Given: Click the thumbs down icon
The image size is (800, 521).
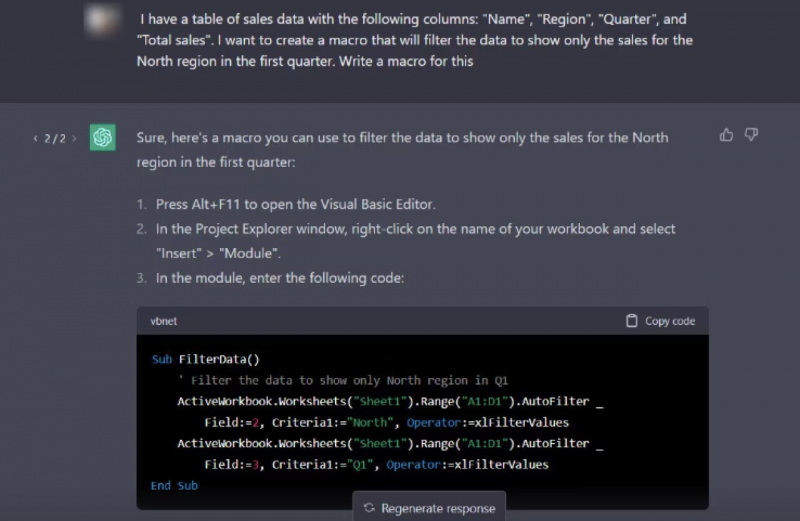Looking at the screenshot, I should coord(751,135).
